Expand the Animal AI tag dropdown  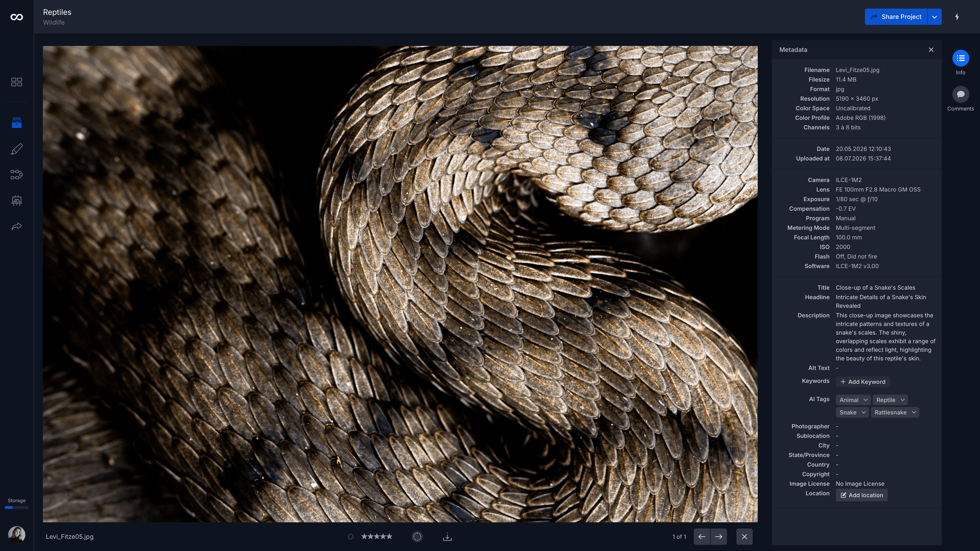point(865,400)
